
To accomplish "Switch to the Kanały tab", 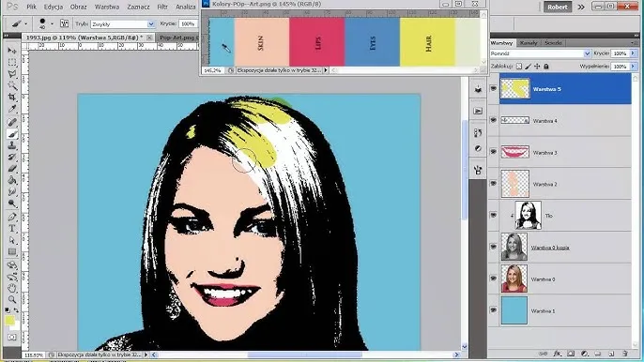I will click(x=529, y=43).
